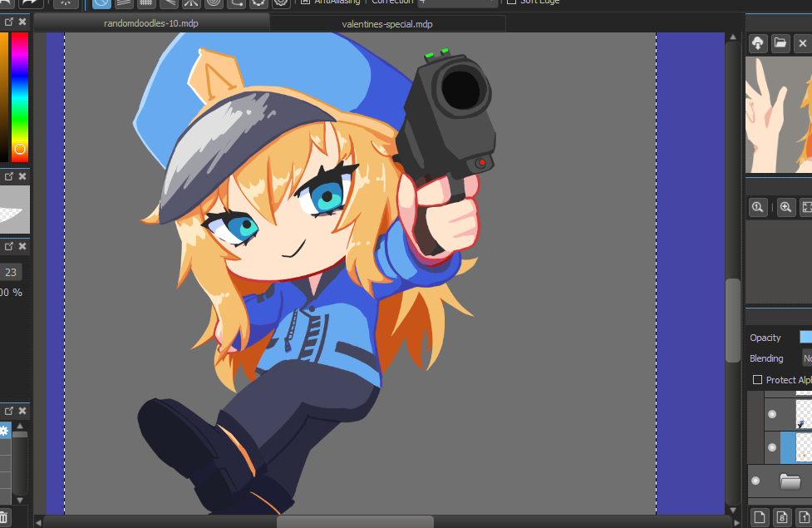Screen dimensions: 812x528
Task: Open the Blending mode dropdown
Action: tap(806, 358)
